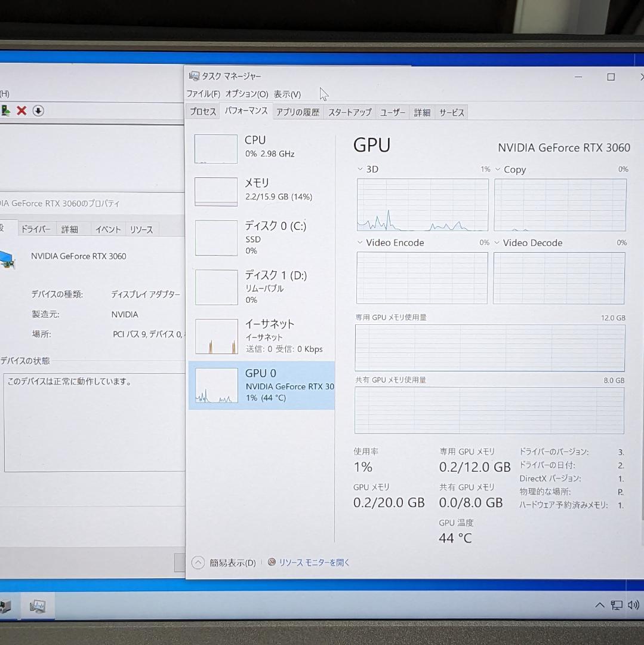
Task: Click the GPU 温度 44 °C value
Action: pyautogui.click(x=455, y=538)
